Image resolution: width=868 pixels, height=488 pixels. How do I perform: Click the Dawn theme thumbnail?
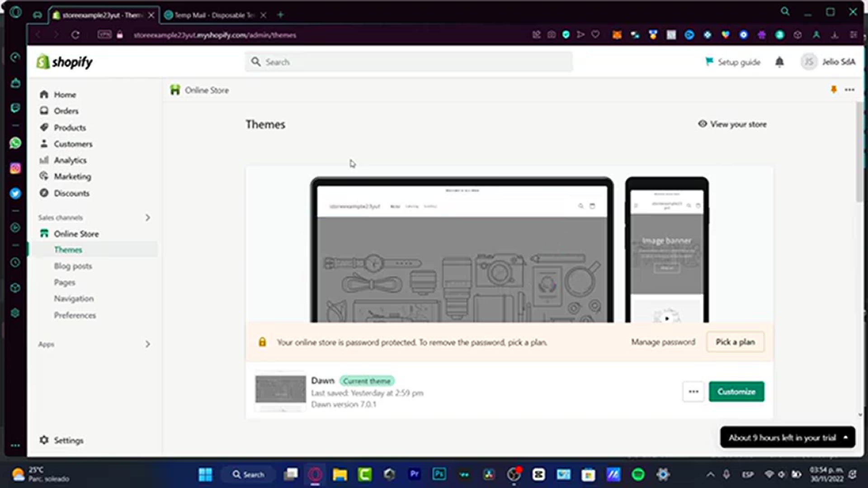280,391
